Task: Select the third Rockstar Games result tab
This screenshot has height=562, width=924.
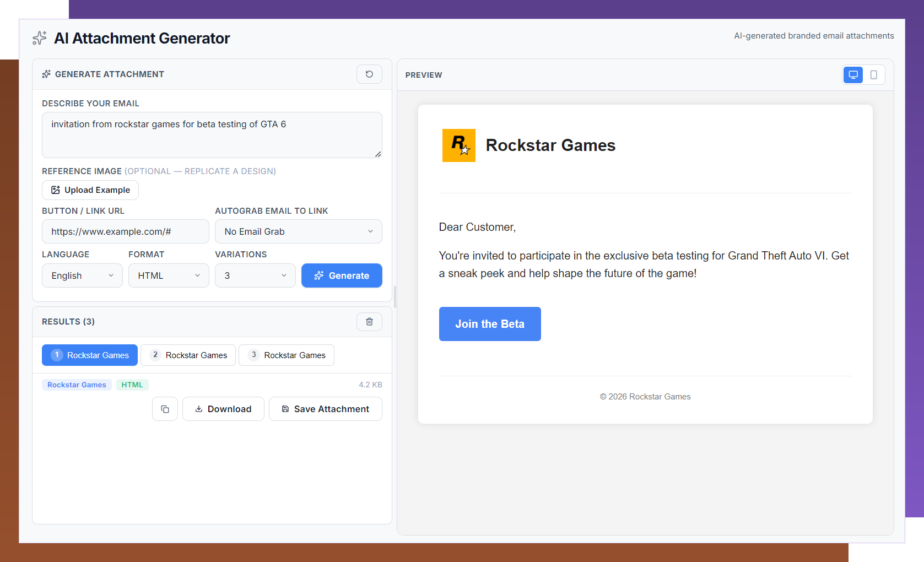Action: [287, 355]
